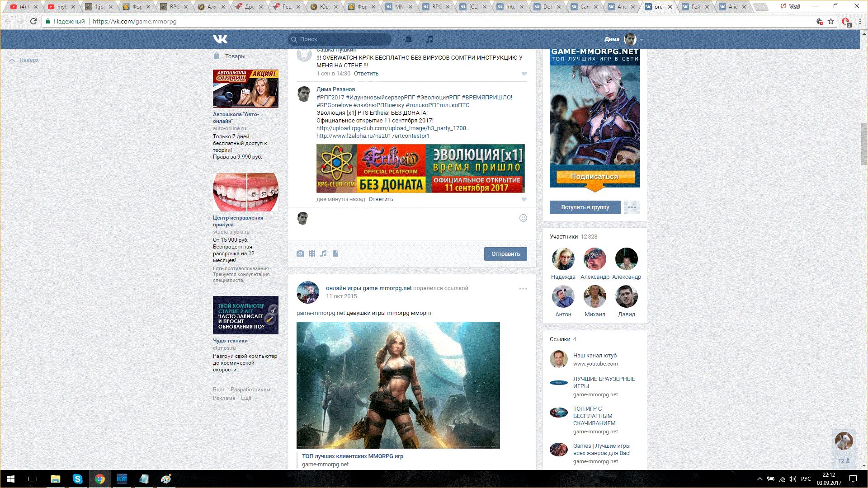
Task: Open ТОП лучших клиентских MMORPG игр link
Action: click(353, 456)
